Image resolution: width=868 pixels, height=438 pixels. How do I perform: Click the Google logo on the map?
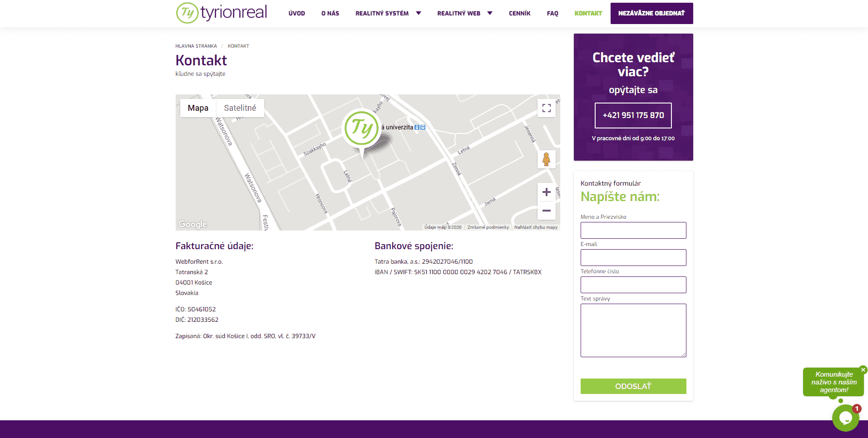[x=192, y=224]
